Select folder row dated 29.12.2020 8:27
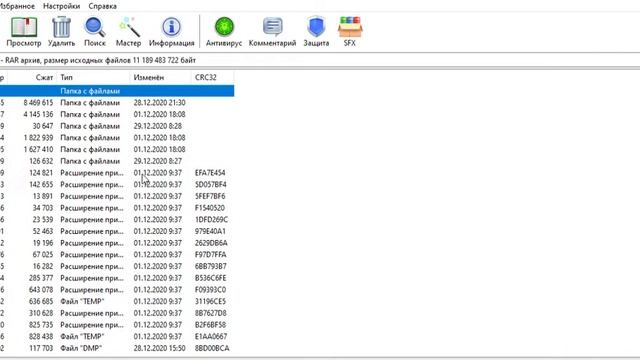Screen dimensions: 640x360 pos(117,161)
